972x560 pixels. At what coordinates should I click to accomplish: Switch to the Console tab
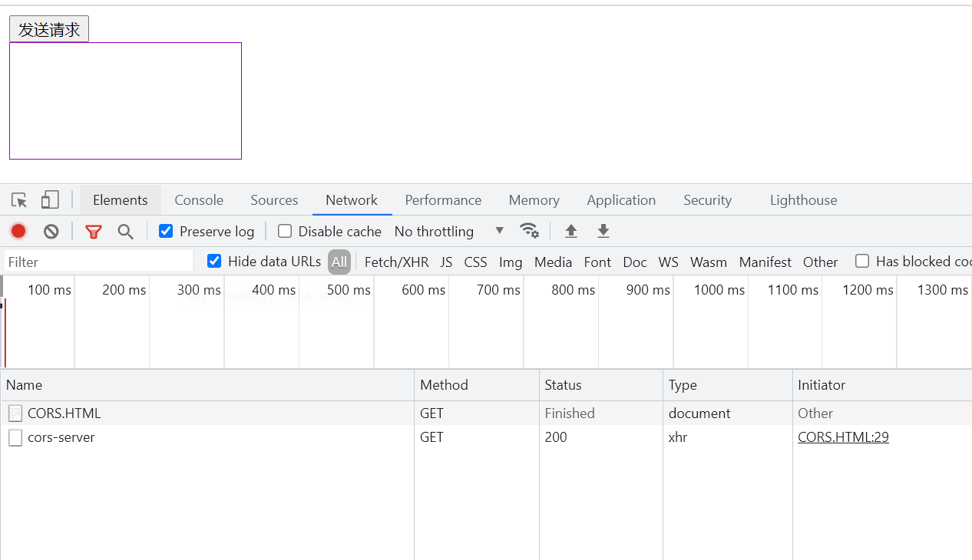(x=199, y=200)
